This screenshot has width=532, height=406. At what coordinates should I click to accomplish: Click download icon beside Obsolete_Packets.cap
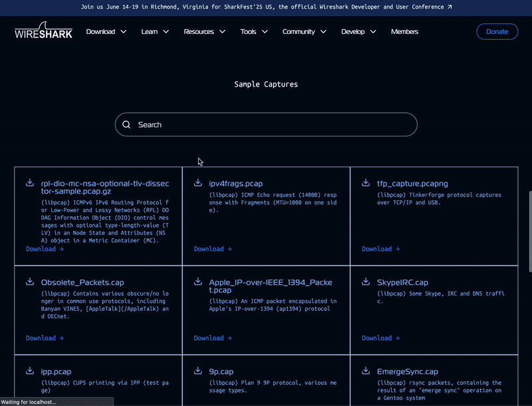pos(30,282)
